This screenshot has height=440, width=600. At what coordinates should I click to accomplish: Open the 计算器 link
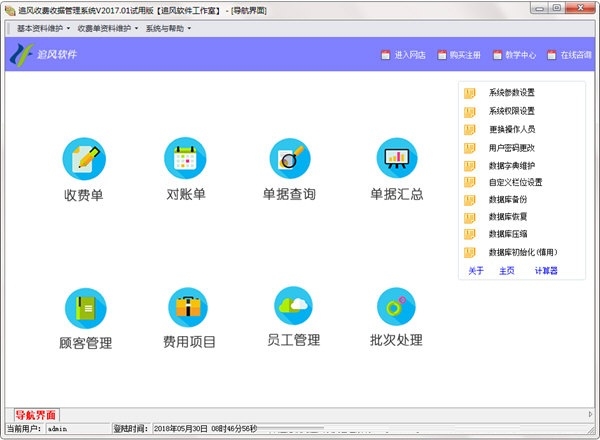pyautogui.click(x=545, y=271)
